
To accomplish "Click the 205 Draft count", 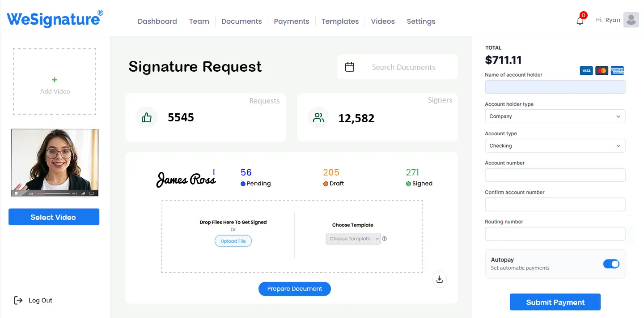I will [x=331, y=172].
